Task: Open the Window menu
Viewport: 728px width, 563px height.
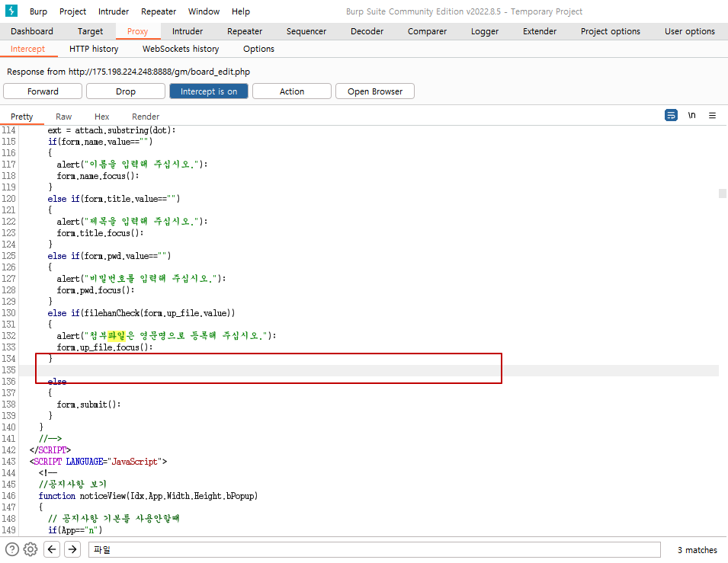Action: click(x=204, y=11)
